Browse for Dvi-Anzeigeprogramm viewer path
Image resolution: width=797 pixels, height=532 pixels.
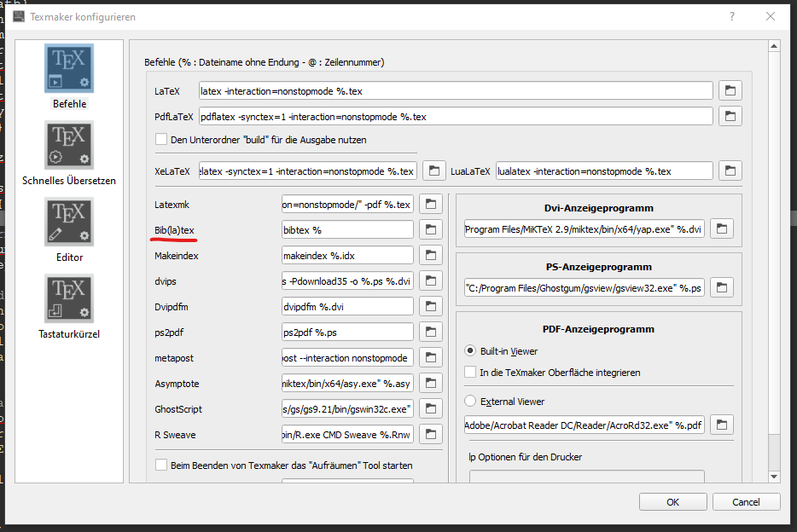(x=722, y=228)
